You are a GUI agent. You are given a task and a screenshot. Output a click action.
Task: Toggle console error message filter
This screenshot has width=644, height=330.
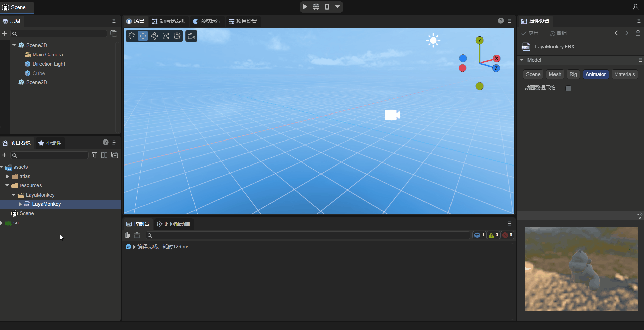tap(507, 235)
